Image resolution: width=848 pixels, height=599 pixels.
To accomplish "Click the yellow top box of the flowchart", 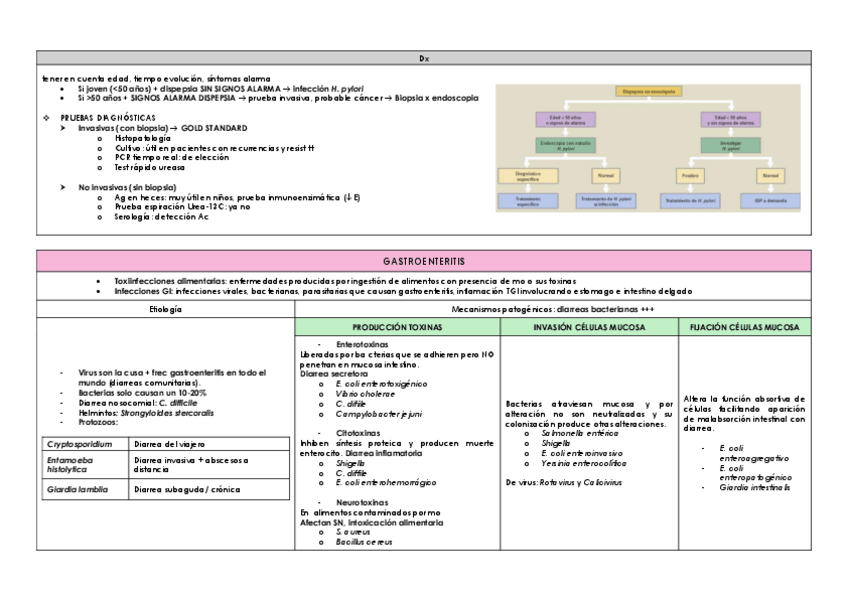I will 650,92.
